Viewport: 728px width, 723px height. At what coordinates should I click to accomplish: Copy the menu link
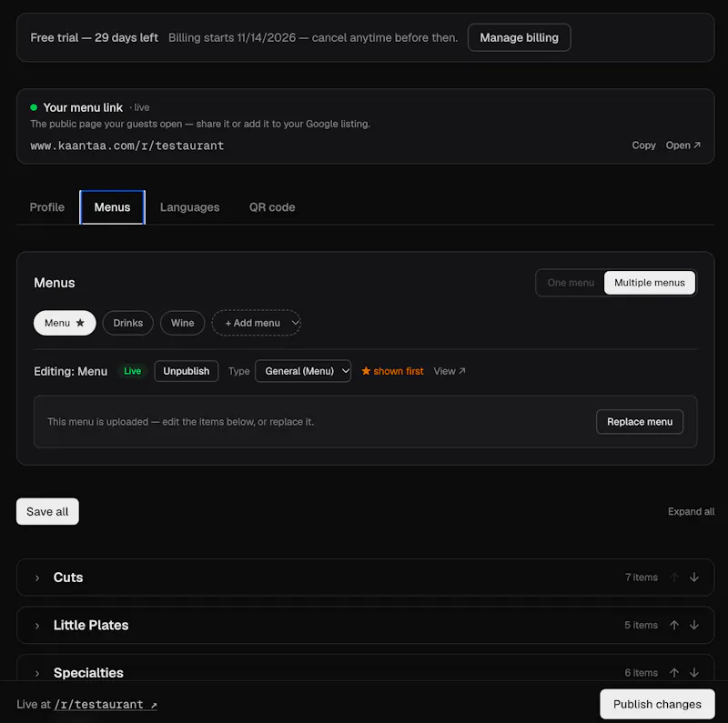[x=643, y=146]
